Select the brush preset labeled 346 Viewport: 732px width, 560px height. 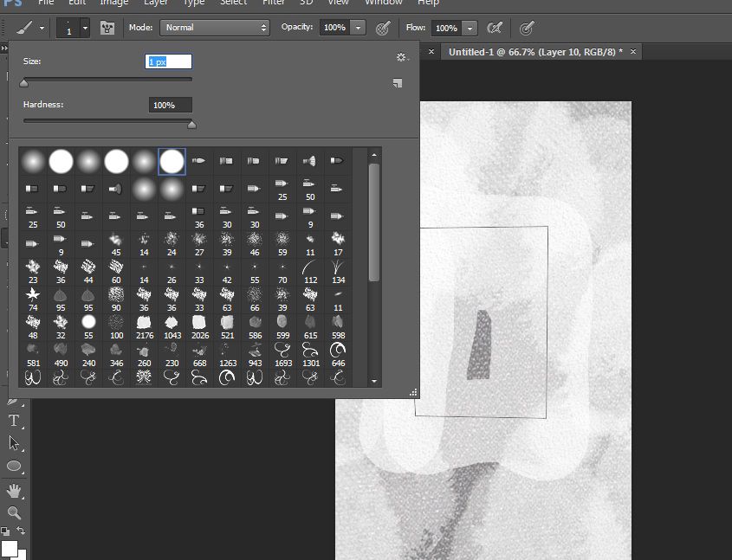pos(116,356)
